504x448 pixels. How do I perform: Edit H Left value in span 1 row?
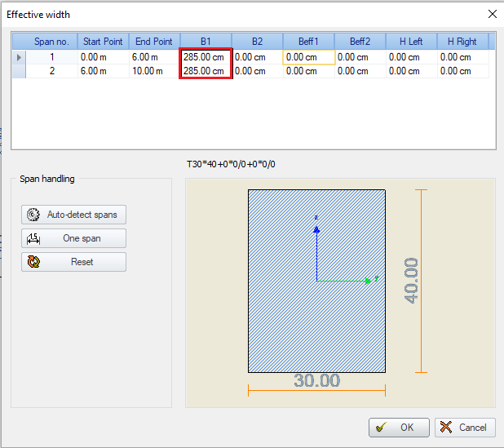click(411, 57)
